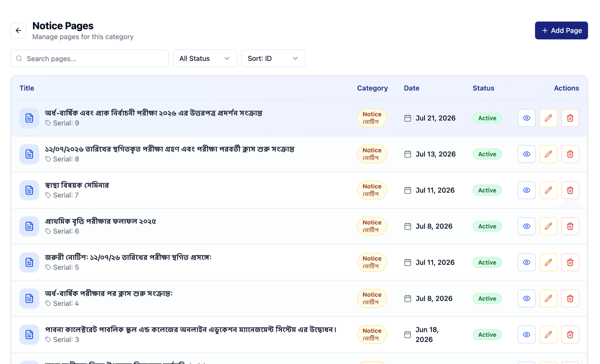Viewport: 600px width, 364px height.
Task: Delete the Serial: 6 notice page
Action: [570, 226]
